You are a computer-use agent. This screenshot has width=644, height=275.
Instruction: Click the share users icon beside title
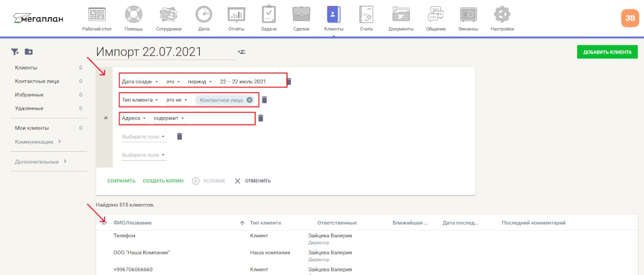[241, 52]
